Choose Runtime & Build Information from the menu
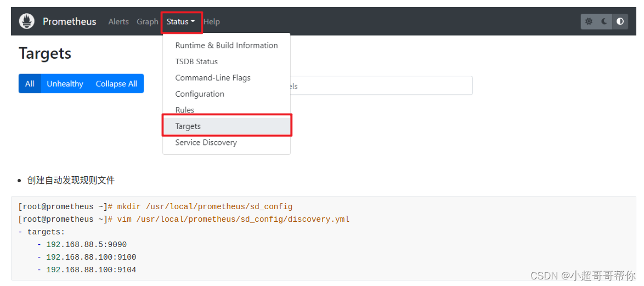This screenshot has width=644, height=286. [227, 45]
